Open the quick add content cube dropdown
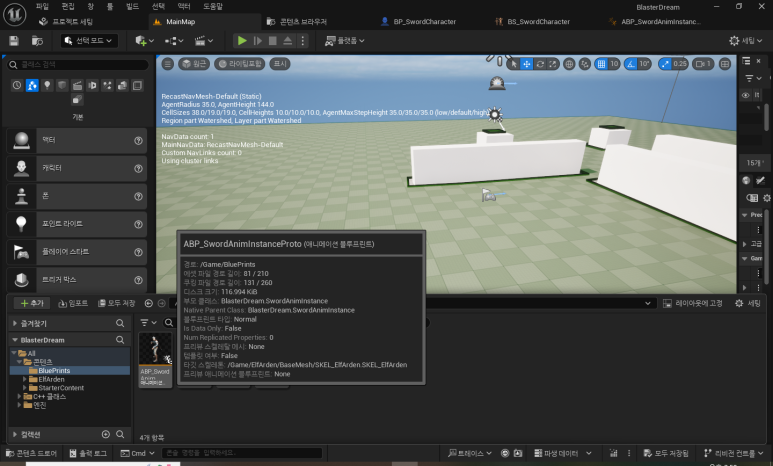Screen dimensions: 773x466 click(144, 41)
